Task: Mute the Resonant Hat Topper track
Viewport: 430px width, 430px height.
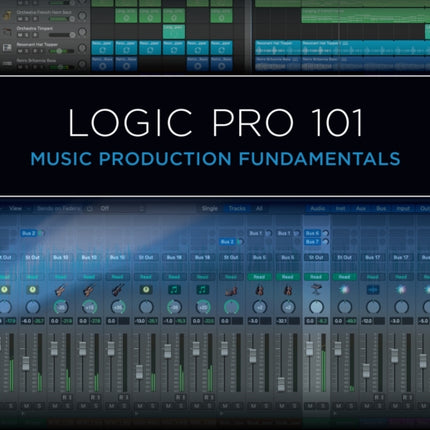Action: 20,51
